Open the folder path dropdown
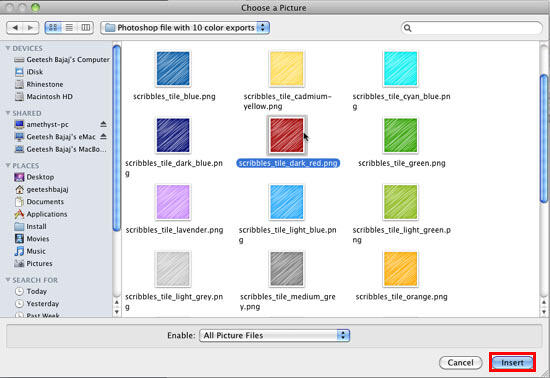The width and height of the screenshot is (550, 378). point(185,28)
